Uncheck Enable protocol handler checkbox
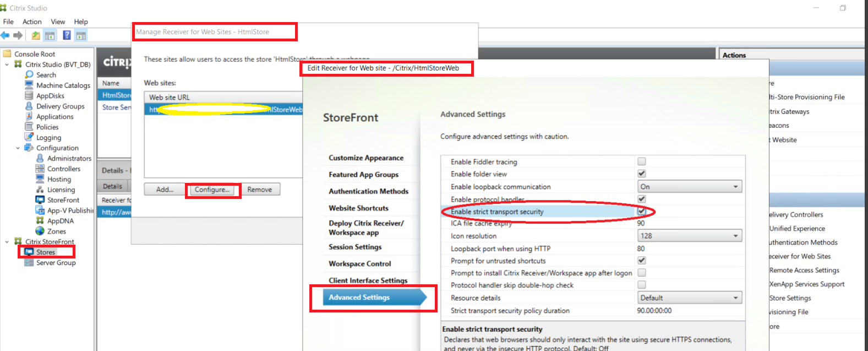Screen dimensions: 868x351 point(641,199)
